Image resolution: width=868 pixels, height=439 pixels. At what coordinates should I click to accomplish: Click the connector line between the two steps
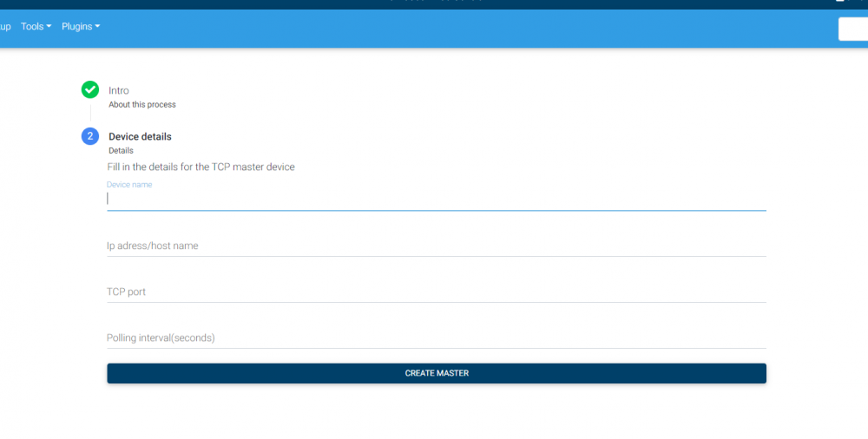90,113
